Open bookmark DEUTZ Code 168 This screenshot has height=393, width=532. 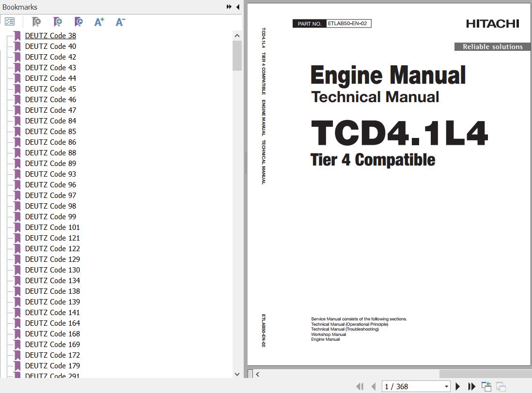(52, 334)
